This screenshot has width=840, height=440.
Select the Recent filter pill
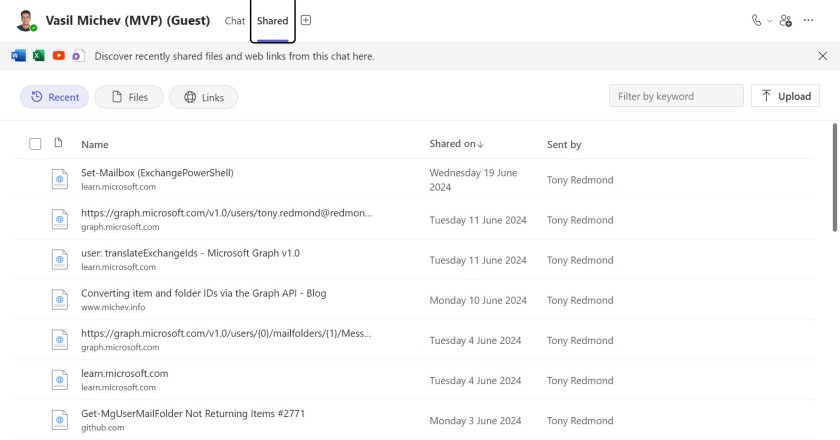tap(55, 97)
